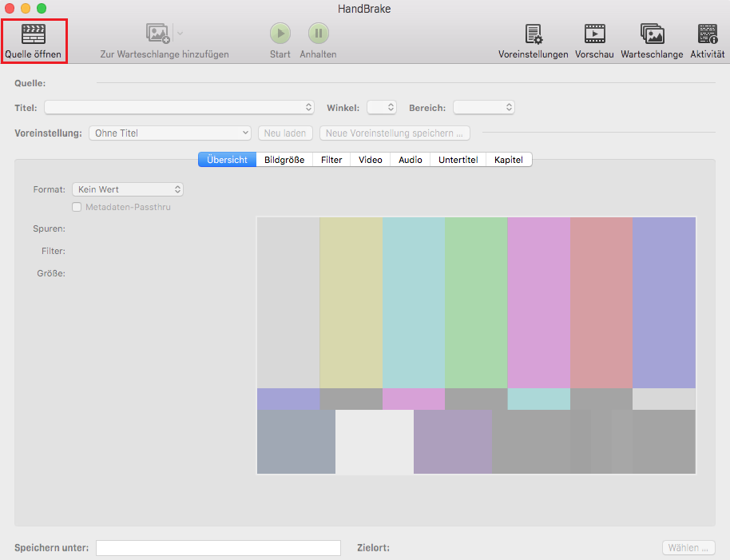Open the Titel dropdown
Screen dimensions: 730x560
pos(180,107)
